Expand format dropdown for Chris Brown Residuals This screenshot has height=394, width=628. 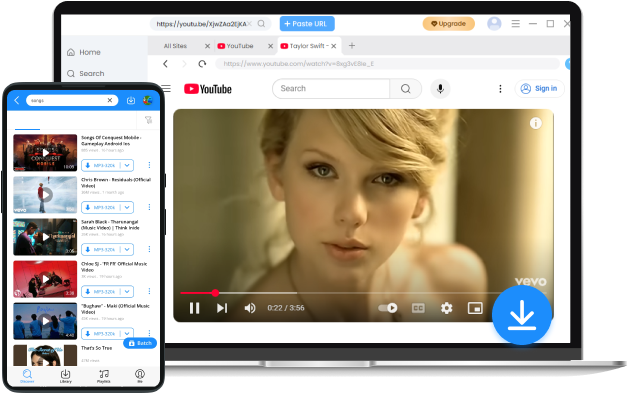[x=127, y=207]
